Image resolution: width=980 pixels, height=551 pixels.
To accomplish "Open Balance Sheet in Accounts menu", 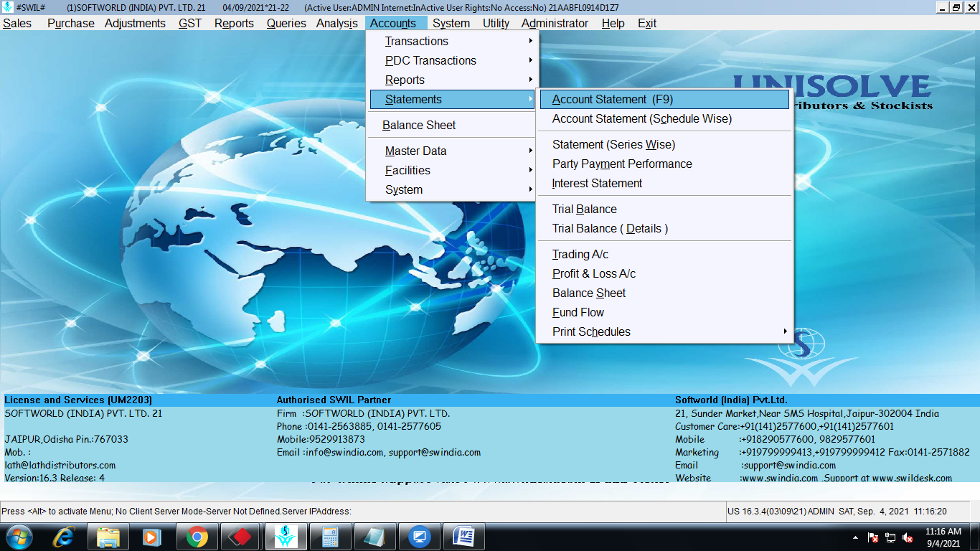I will click(x=451, y=126).
